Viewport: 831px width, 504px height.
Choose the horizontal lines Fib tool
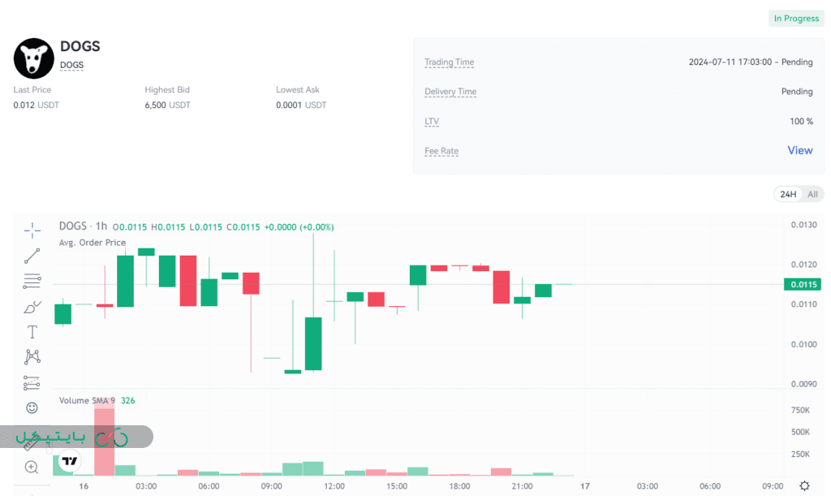coord(32,282)
